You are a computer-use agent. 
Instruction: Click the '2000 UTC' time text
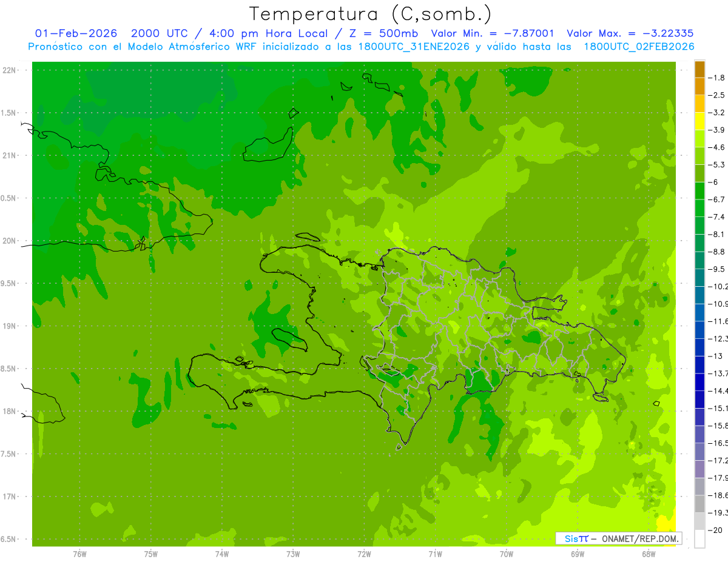coord(159,33)
